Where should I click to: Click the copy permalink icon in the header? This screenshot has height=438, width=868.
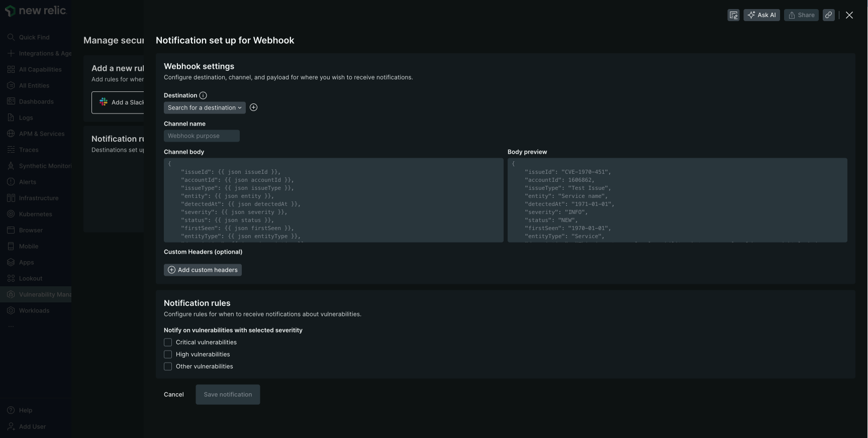[828, 15]
